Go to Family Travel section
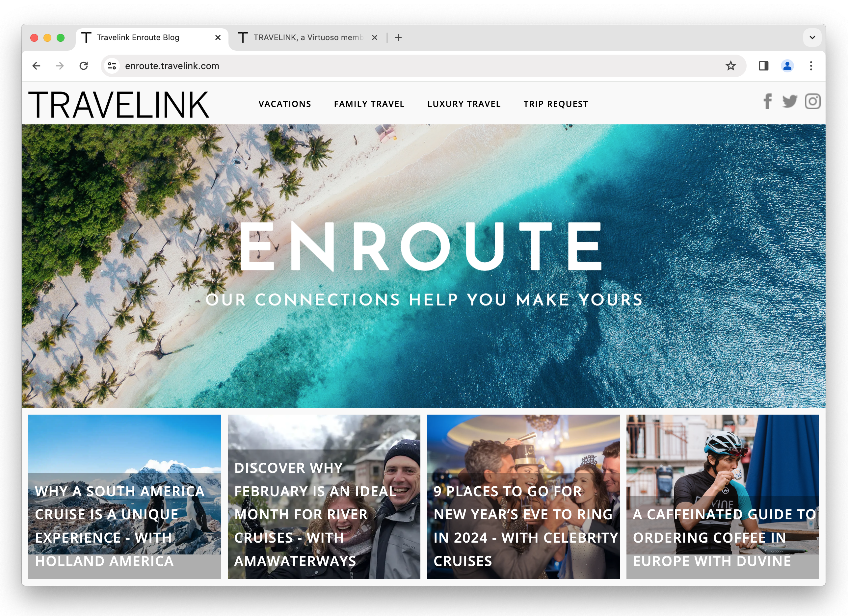848x616 pixels. 369,104
